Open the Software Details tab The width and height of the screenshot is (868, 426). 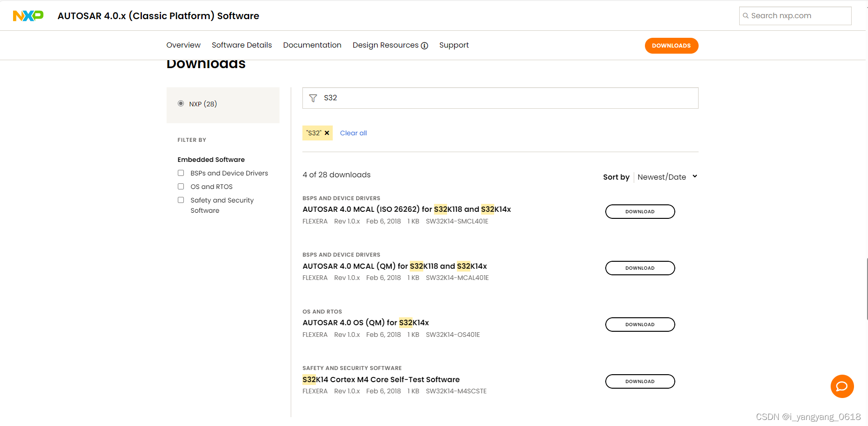point(242,45)
